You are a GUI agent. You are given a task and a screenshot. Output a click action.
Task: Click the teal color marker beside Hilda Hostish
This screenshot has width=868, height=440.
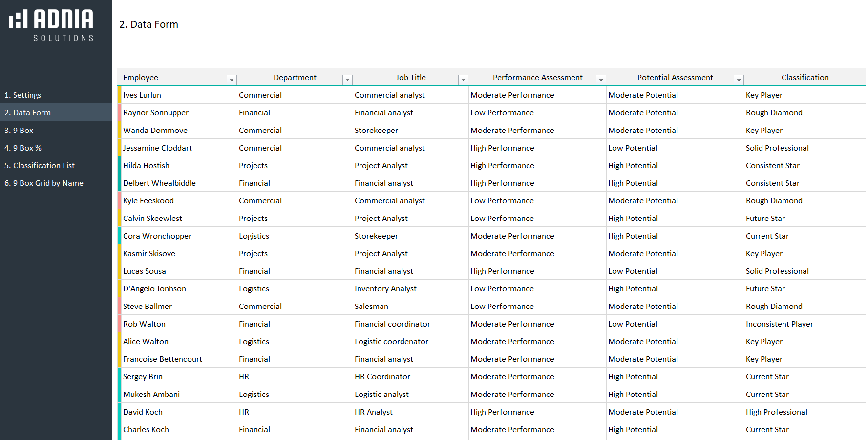119,166
